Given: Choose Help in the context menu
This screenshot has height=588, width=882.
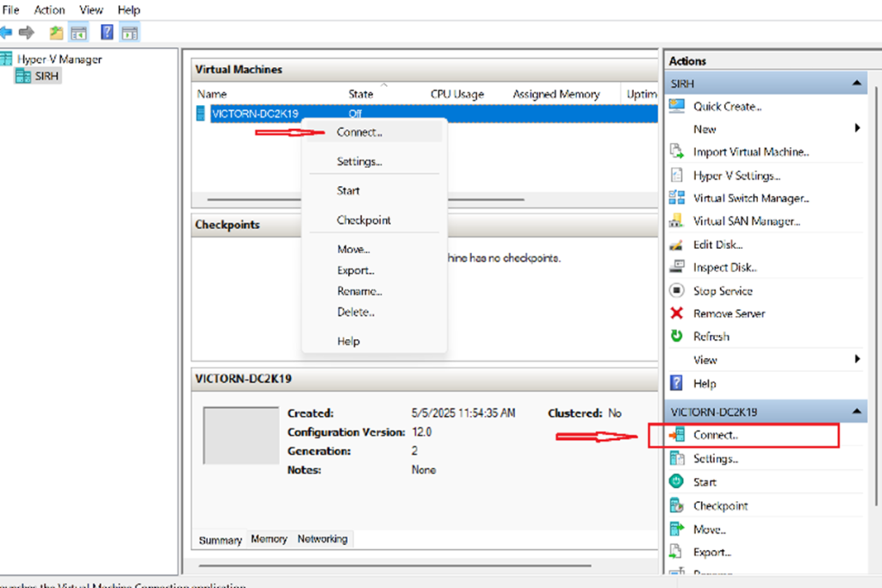Looking at the screenshot, I should [375, 341].
